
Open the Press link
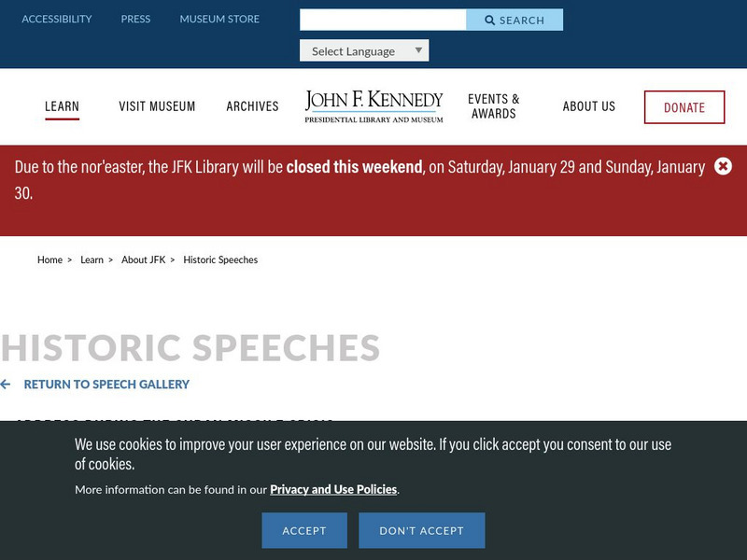point(135,19)
